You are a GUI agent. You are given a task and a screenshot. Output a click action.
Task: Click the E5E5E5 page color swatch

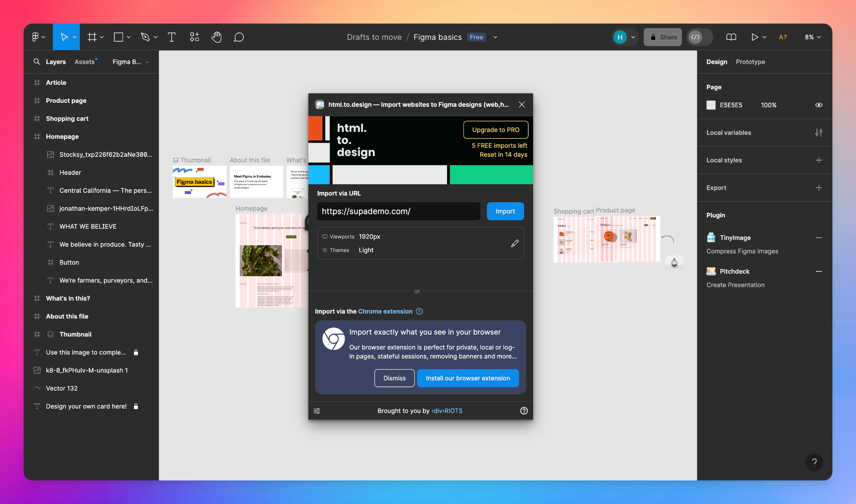coord(711,105)
